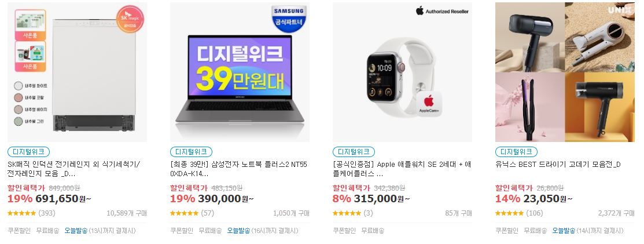Click the star rating of Samsung notebook

pos(184,213)
